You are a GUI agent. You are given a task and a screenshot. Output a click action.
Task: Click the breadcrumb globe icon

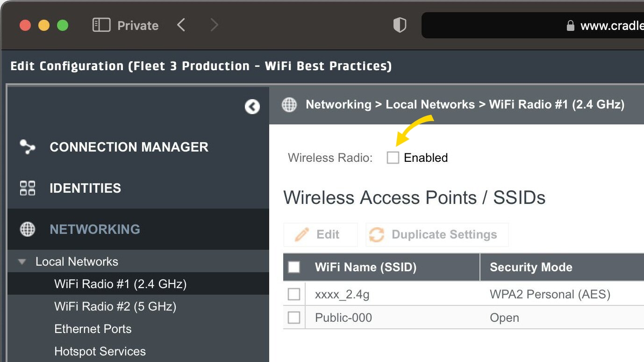pyautogui.click(x=289, y=105)
